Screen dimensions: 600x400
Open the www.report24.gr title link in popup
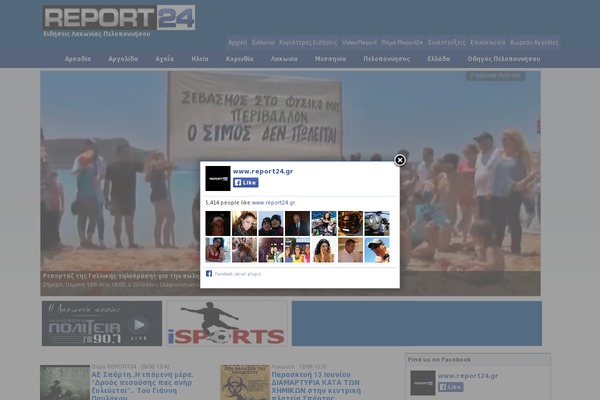(263, 171)
